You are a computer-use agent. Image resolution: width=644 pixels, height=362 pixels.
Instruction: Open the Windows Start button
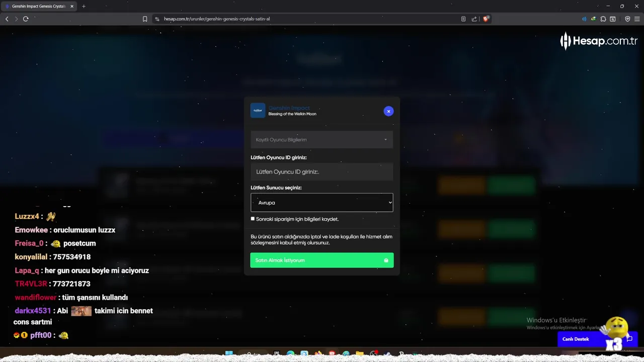pyautogui.click(x=229, y=354)
